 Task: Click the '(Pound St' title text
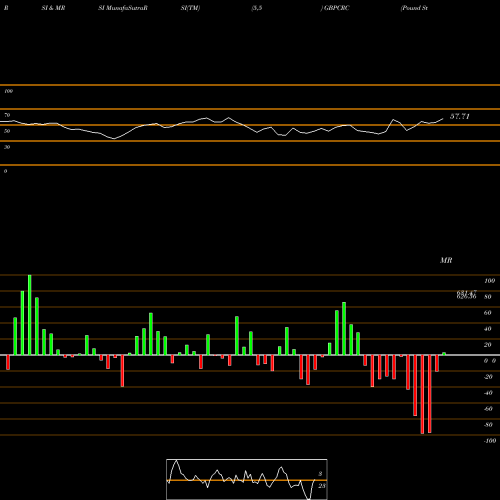[x=414, y=8]
